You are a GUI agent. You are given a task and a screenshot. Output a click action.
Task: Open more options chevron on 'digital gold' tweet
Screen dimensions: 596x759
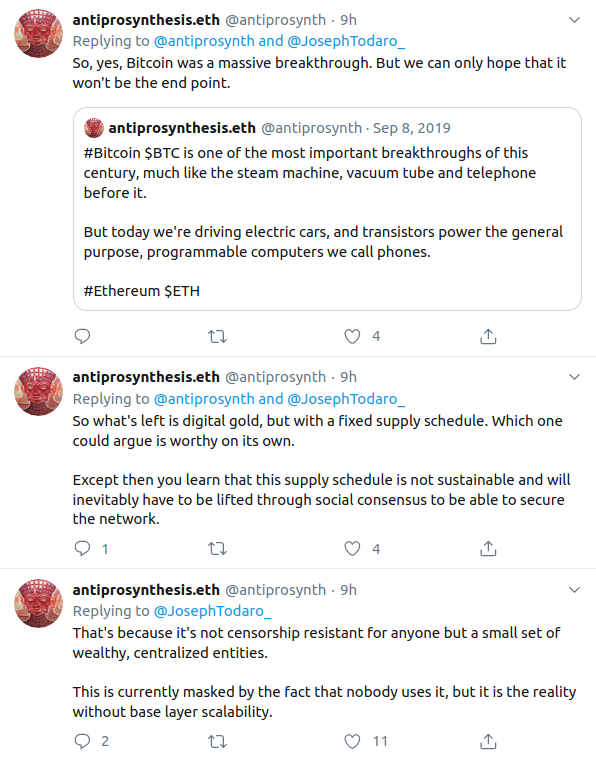coord(574,377)
